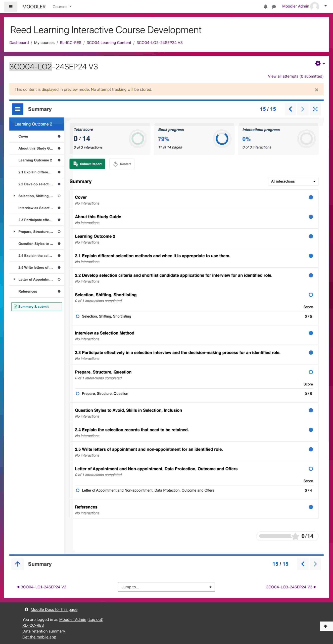The image size is (333, 644).
Task: Click the 0/14 star score bar
Action: pyautogui.click(x=287, y=536)
